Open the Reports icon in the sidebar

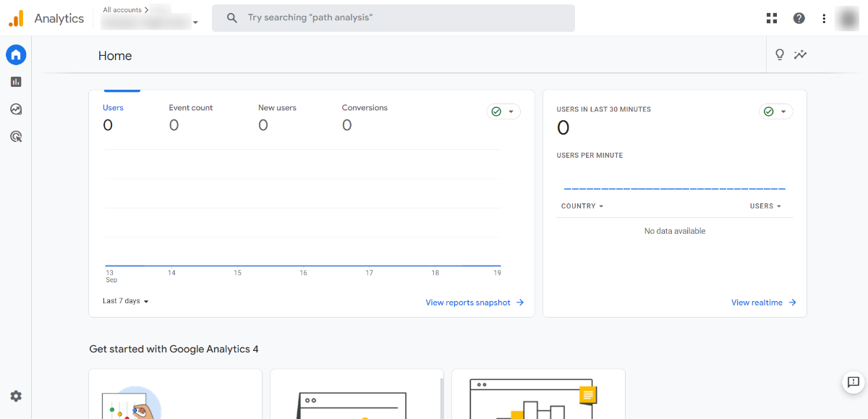(16, 82)
